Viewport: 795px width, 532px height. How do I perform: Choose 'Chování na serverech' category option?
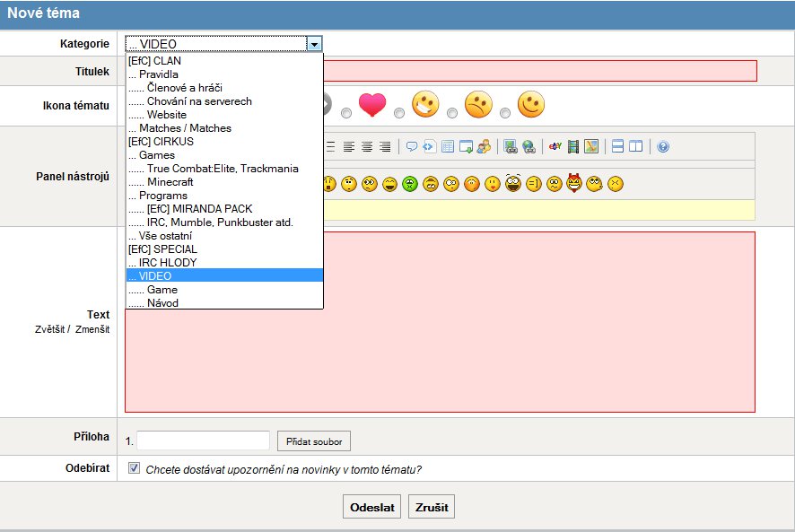pyautogui.click(x=224, y=101)
